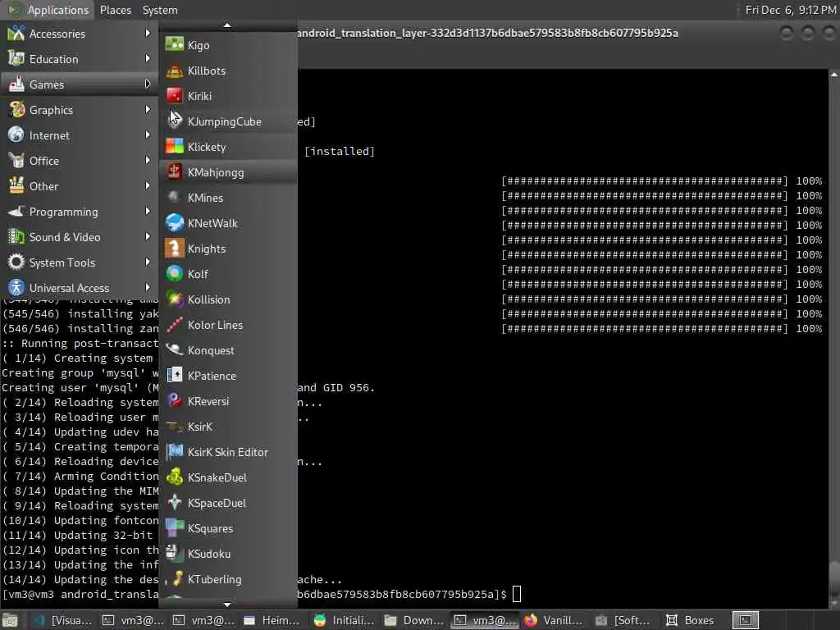Expand the Other submenu

[80, 186]
